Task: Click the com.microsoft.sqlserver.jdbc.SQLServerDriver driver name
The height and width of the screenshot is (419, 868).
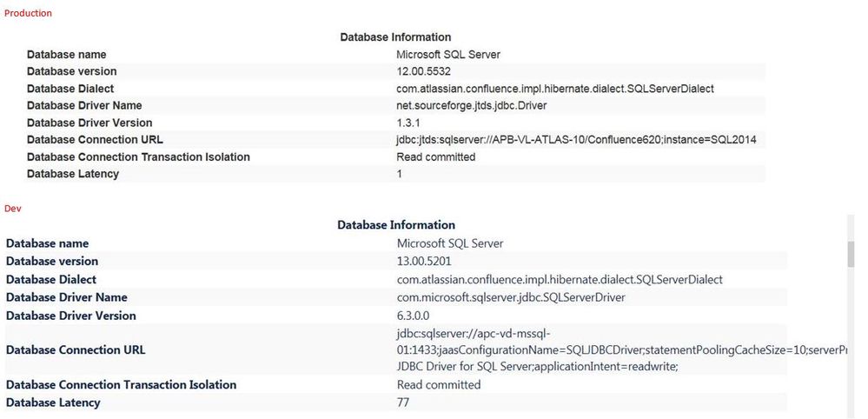Action: [511, 297]
